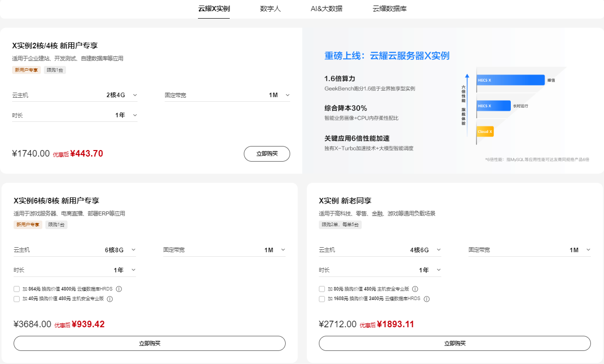Viewport: 604px width, 364px height.
Task: Click 限购1台 tag in X实例2核/4核 card
Action: (55, 70)
